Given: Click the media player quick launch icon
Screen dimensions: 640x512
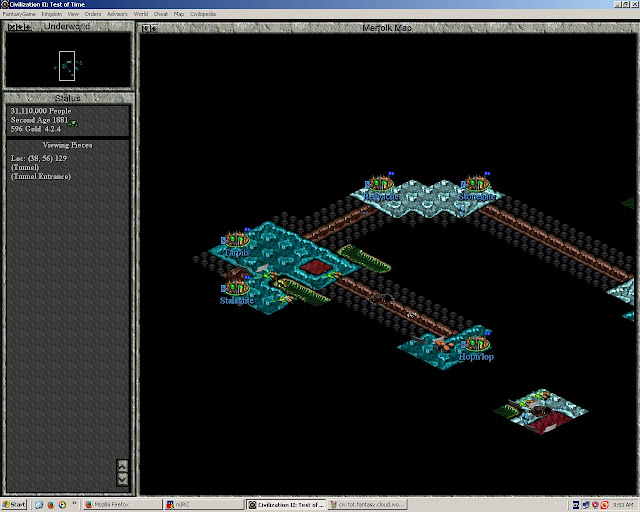Looking at the screenshot, I should click(x=62, y=505).
